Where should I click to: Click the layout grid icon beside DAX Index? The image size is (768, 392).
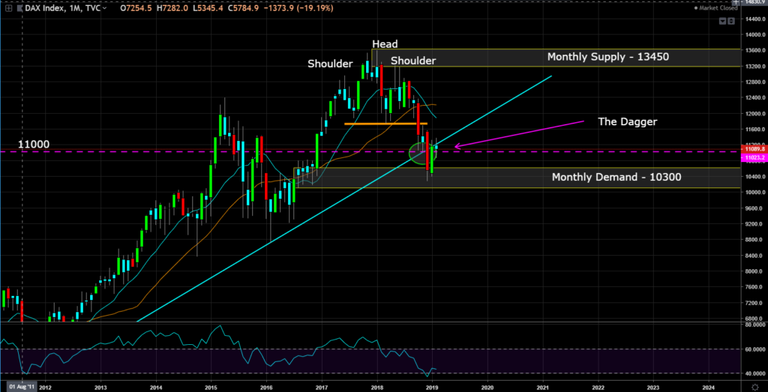9,8
